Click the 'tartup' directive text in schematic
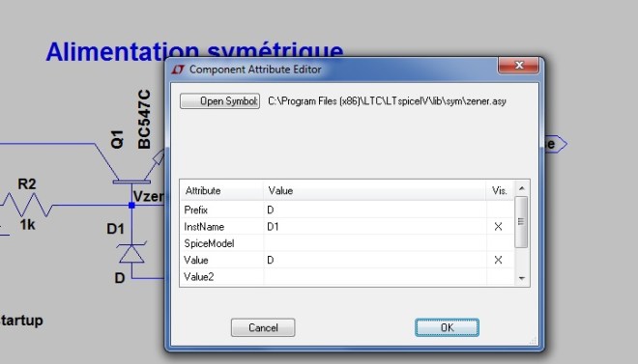Image resolution: width=638 pixels, height=364 pixels. 21,321
